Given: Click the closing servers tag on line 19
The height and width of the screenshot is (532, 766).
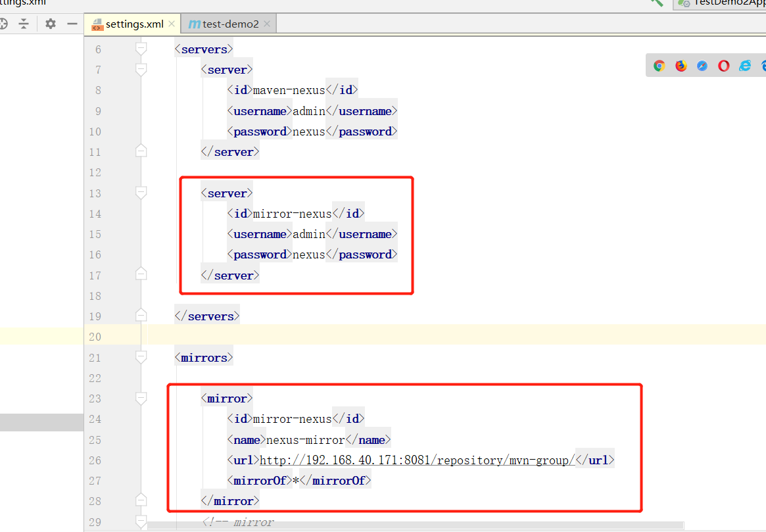Looking at the screenshot, I should coord(207,316).
